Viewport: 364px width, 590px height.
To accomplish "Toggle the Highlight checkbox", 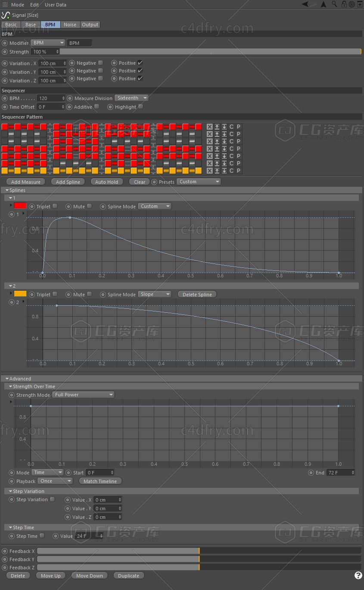I will point(140,107).
